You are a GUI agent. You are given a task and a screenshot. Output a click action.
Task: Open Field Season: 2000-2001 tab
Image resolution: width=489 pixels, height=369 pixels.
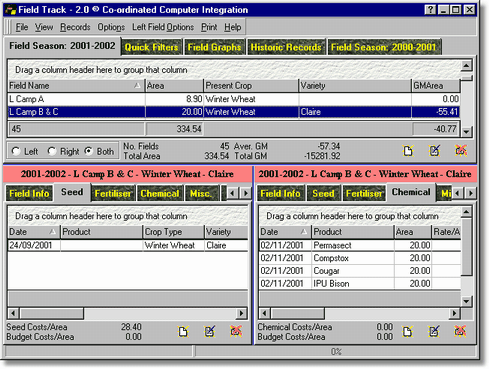[384, 47]
